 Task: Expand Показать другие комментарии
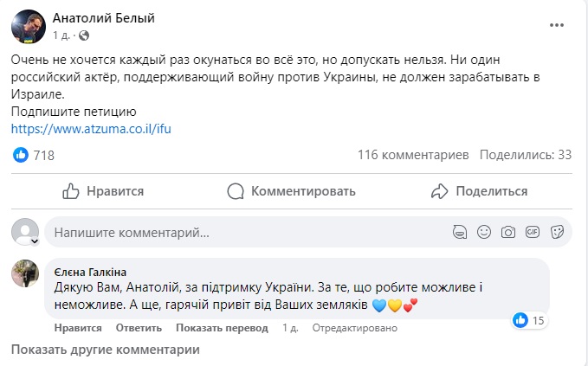pos(105,350)
